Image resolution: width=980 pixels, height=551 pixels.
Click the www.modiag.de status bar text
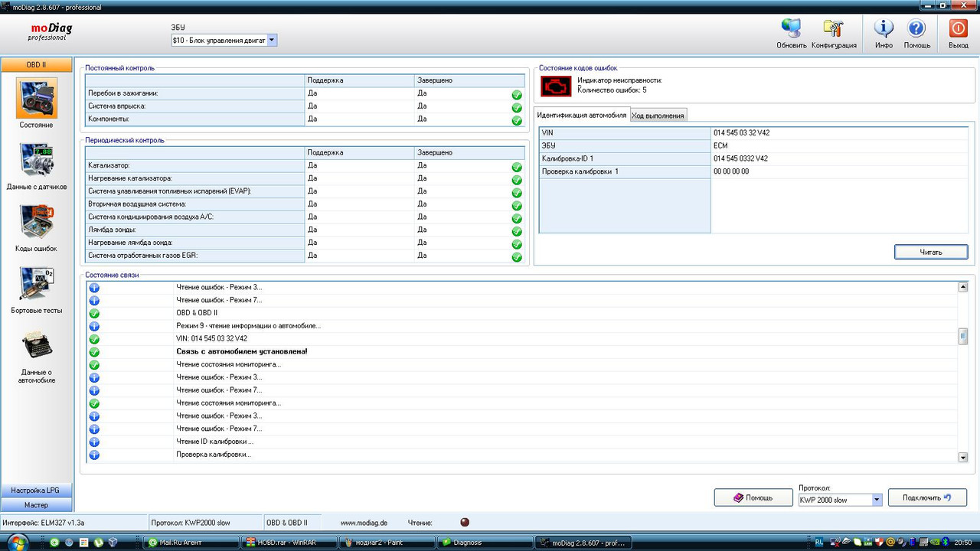click(x=364, y=523)
